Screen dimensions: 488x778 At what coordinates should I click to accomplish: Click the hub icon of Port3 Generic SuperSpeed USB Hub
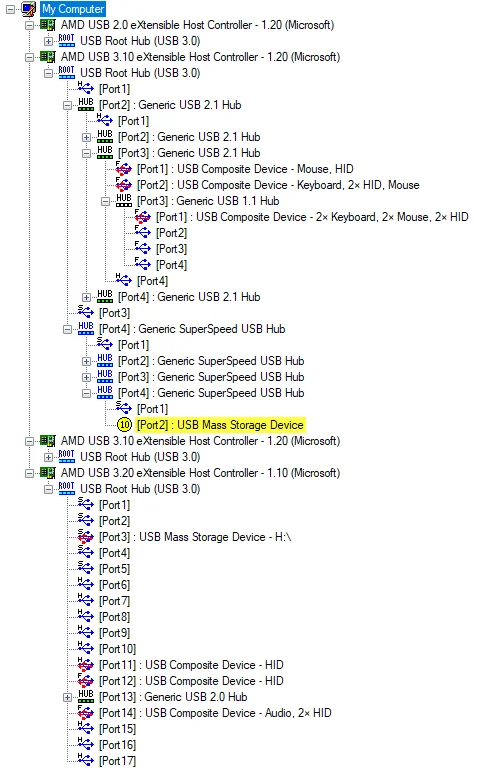[105, 376]
